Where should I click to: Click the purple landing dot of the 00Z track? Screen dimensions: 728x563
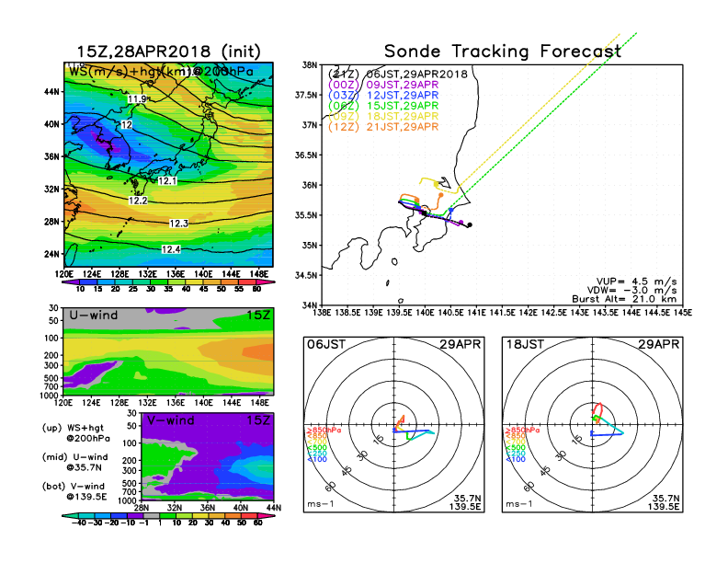461,222
